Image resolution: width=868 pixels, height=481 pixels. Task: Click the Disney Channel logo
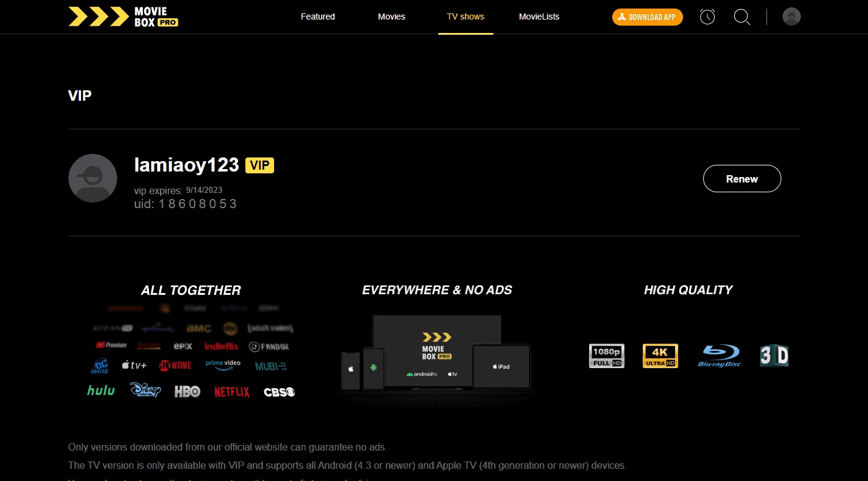point(145,390)
